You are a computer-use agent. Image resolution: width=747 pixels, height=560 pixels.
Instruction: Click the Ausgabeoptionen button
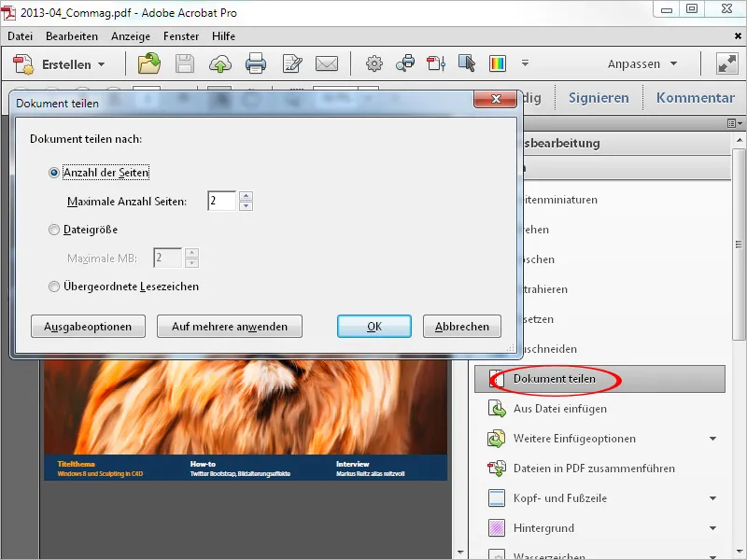click(88, 326)
